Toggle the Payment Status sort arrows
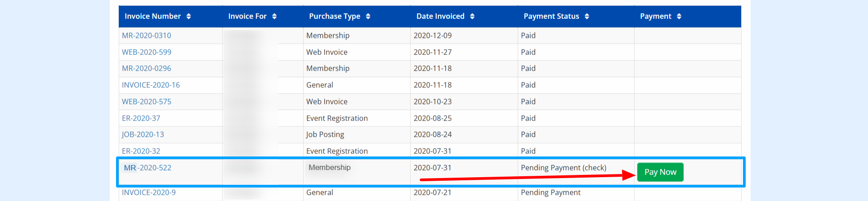 point(587,16)
